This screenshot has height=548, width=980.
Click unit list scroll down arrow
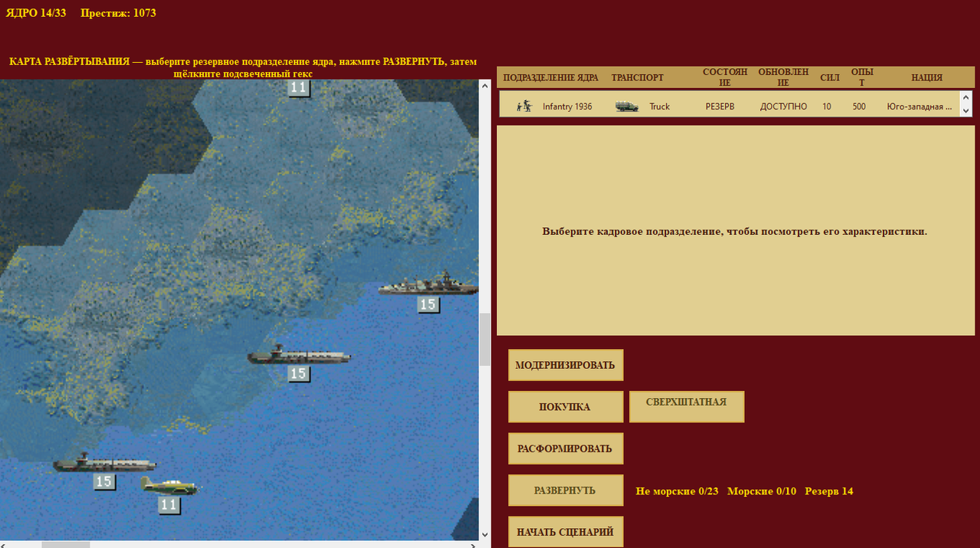click(x=967, y=111)
